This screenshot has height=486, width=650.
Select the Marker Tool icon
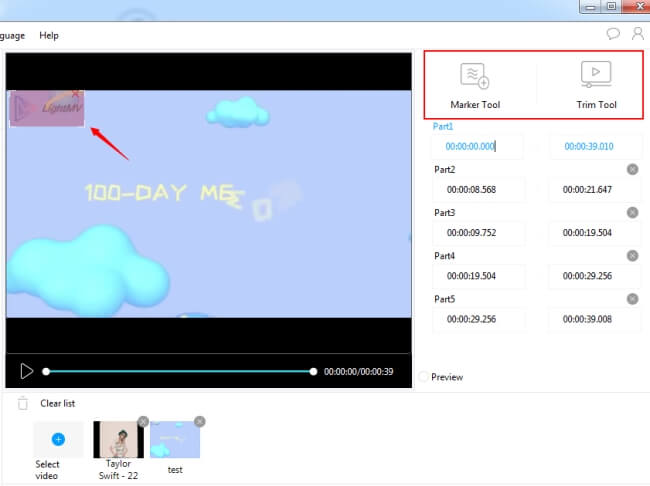pyautogui.click(x=474, y=76)
